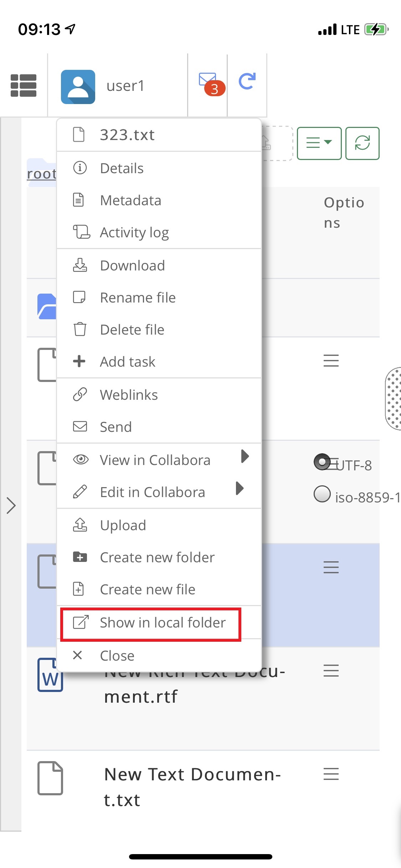Click the 323.txt menu header
The height and width of the screenshot is (868, 401).
point(159,135)
